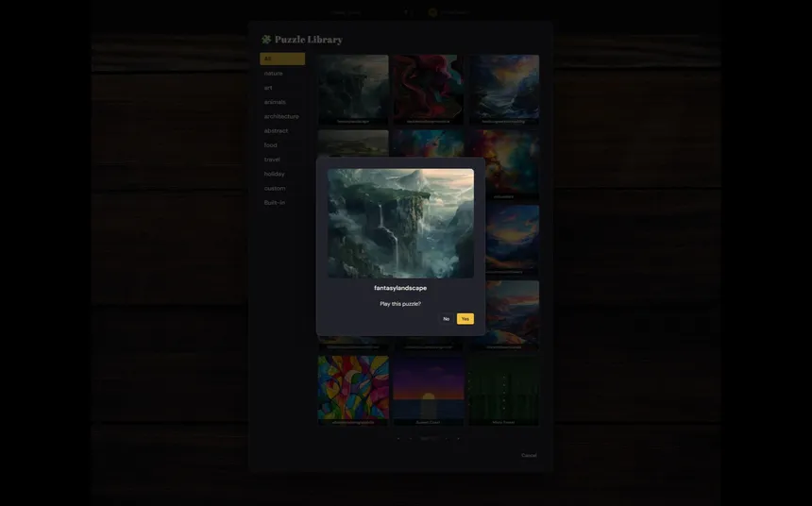The image size is (812, 506).
Task: Select the green matrix-style puzzle thumbnail
Action: click(504, 387)
